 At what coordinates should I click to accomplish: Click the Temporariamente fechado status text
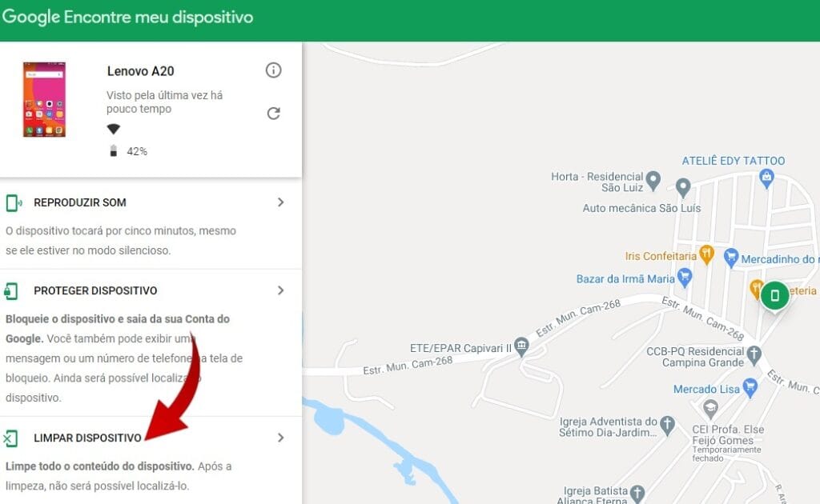point(726,454)
